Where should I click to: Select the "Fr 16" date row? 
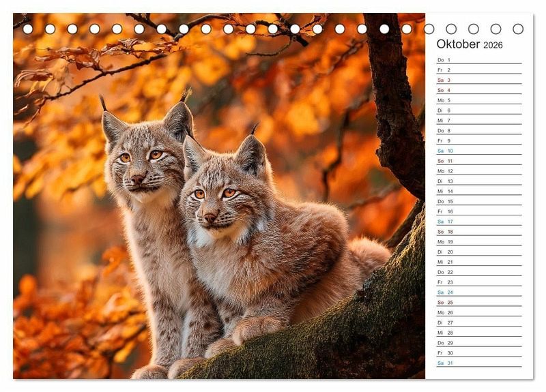pos(479,211)
